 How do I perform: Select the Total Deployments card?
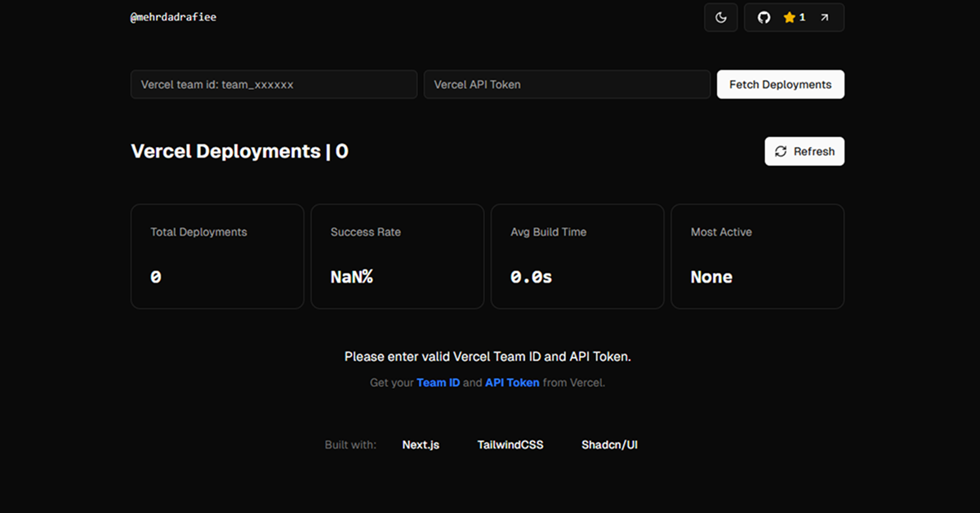pos(217,256)
